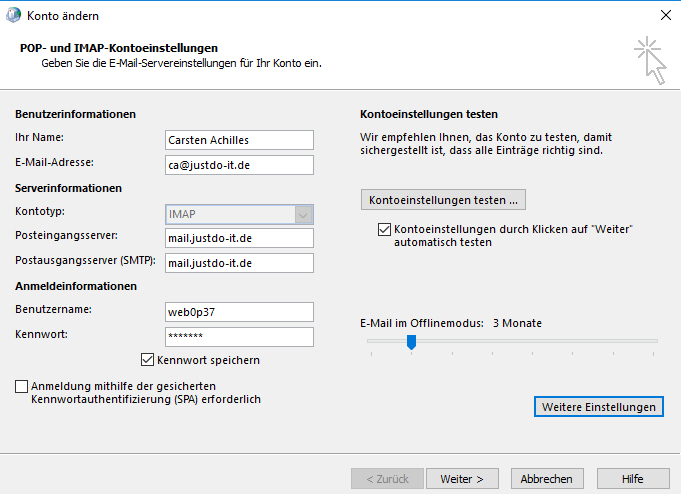This screenshot has width=681, height=494.
Task: Click the offline mail slider handle
Action: tap(411, 342)
